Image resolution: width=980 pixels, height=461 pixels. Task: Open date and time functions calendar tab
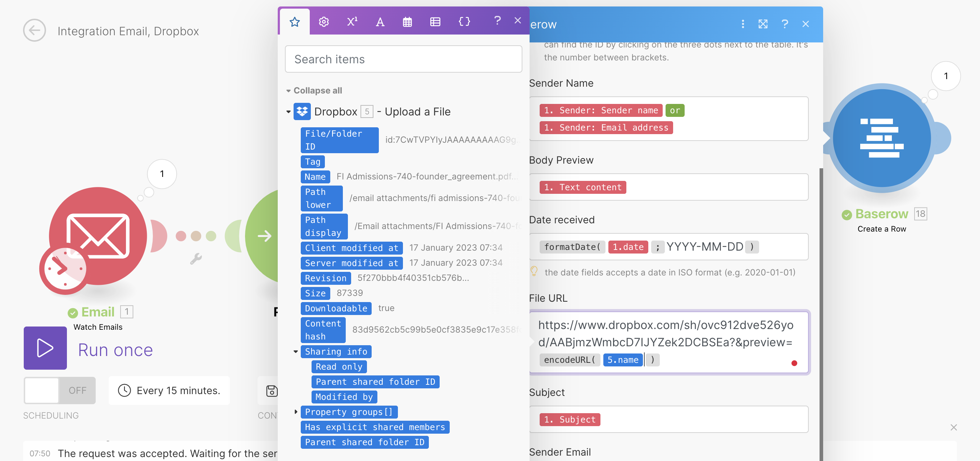point(407,22)
